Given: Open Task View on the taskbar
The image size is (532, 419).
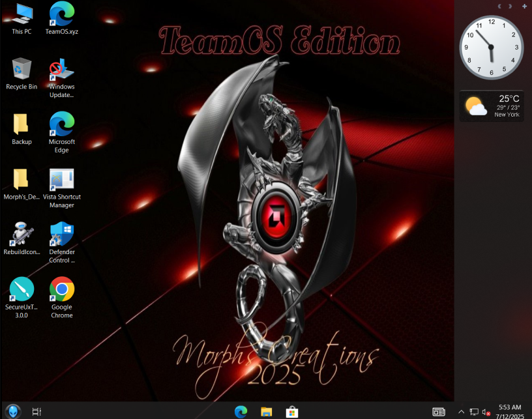Looking at the screenshot, I should click(37, 412).
